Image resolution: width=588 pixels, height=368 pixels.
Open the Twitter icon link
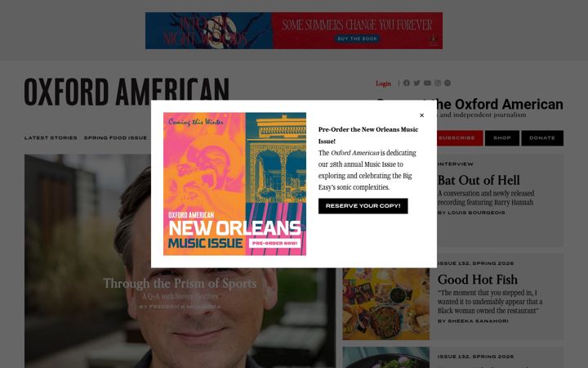(416, 83)
